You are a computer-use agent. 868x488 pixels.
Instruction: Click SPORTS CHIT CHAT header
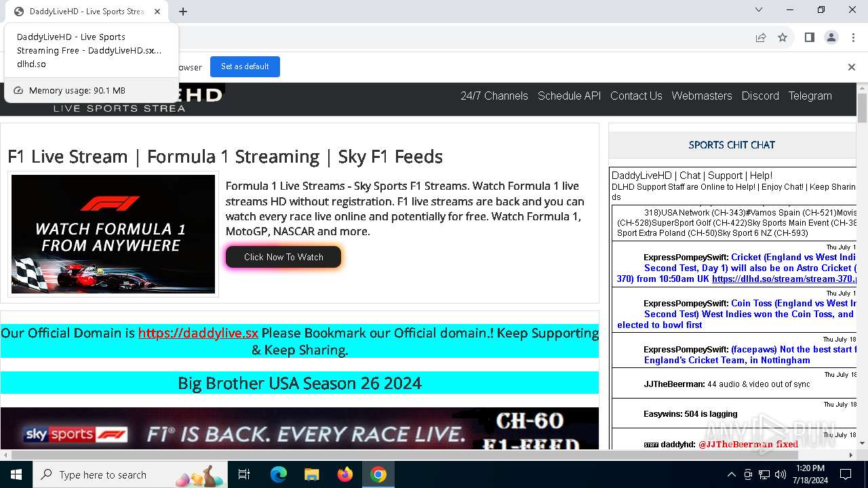[732, 144]
